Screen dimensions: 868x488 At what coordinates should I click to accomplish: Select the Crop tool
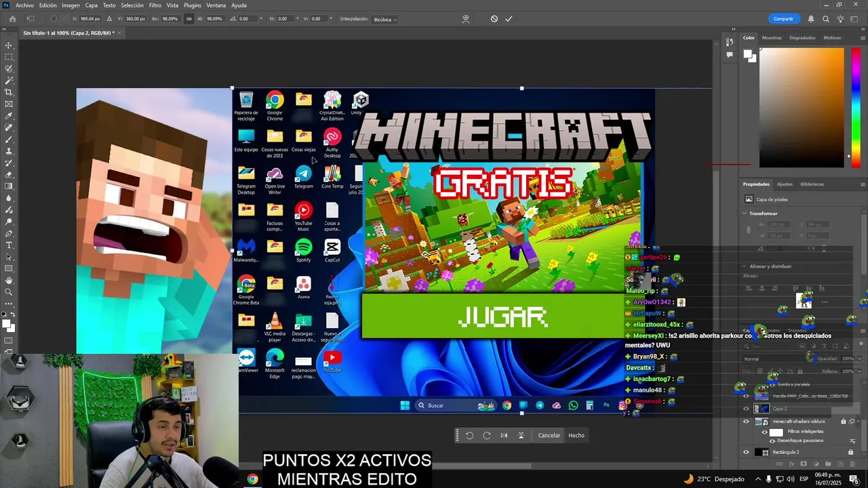(9, 92)
